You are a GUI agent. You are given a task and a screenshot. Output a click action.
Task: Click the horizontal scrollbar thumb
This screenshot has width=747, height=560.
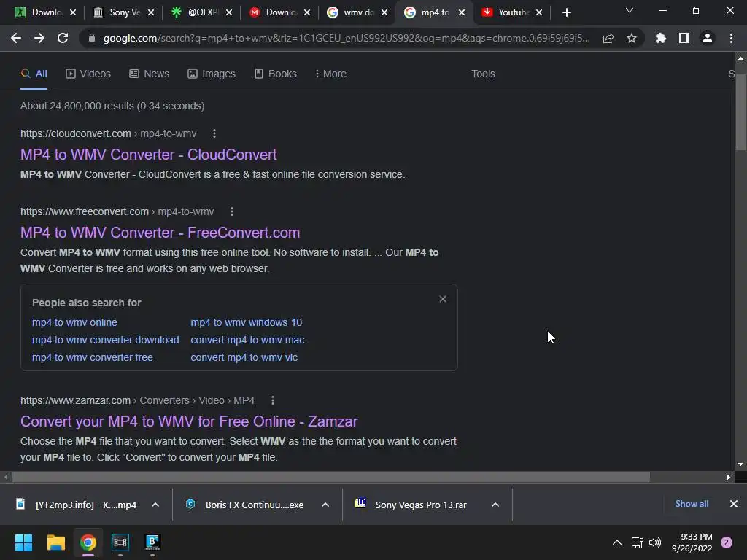[x=331, y=477]
